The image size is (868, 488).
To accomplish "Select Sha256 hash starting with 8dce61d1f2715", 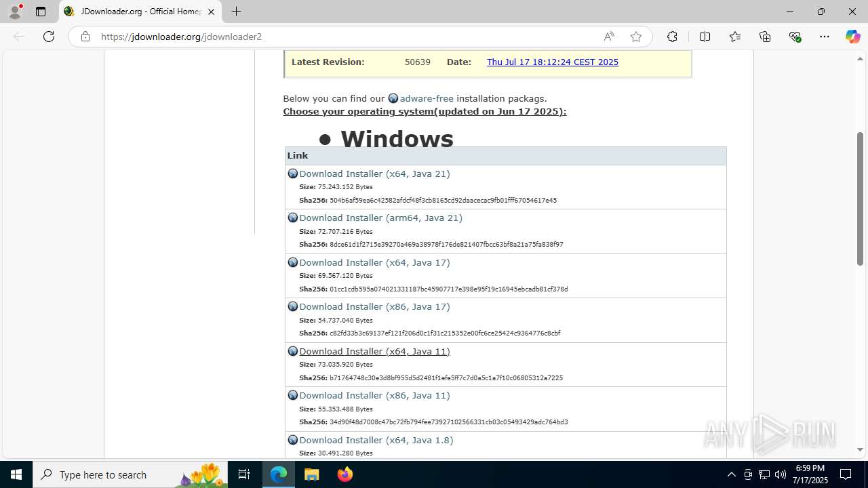I will point(446,245).
